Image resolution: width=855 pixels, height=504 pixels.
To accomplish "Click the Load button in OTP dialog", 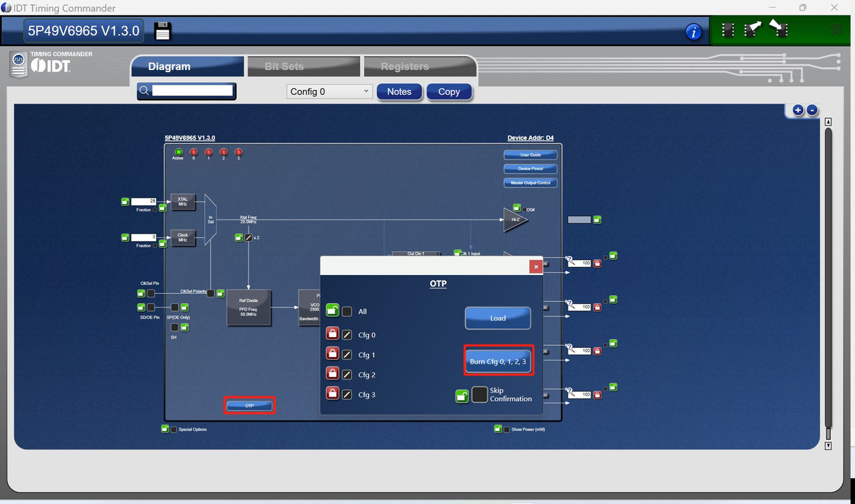I will click(498, 318).
